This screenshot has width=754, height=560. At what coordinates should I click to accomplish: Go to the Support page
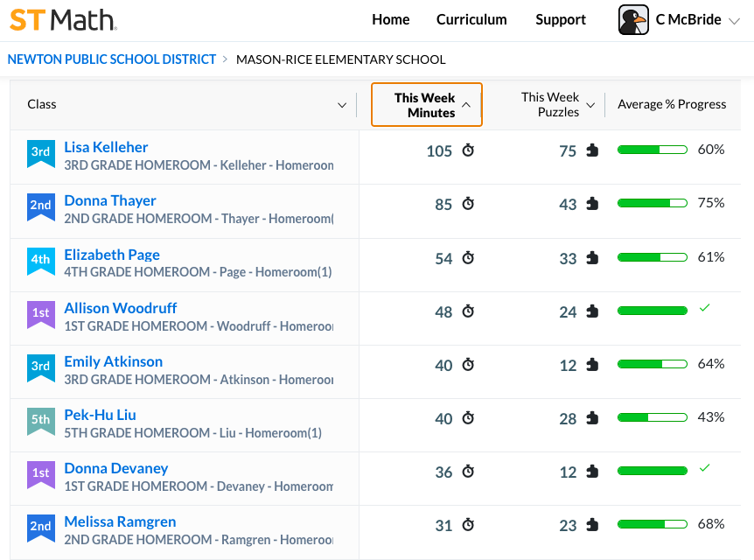(560, 20)
